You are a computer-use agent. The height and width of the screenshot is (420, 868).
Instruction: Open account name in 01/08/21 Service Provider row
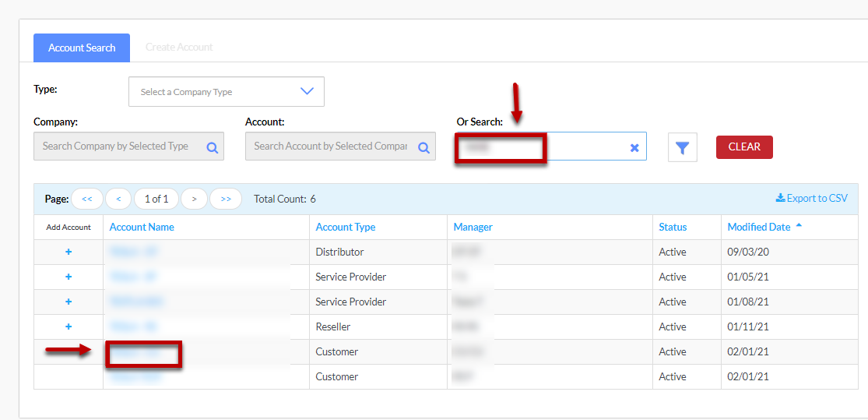[137, 302]
